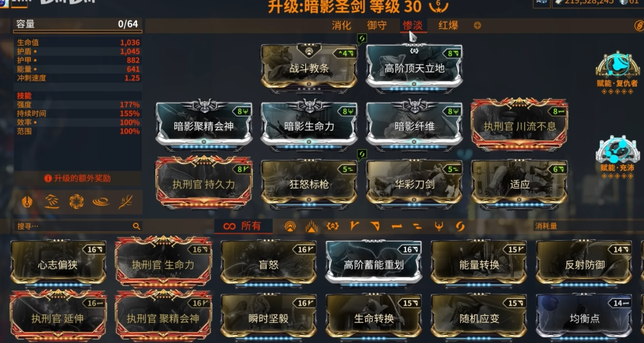The height and width of the screenshot is (343, 644).
Task: Filter mods by Umbra polarity icon
Action: coord(439,226)
